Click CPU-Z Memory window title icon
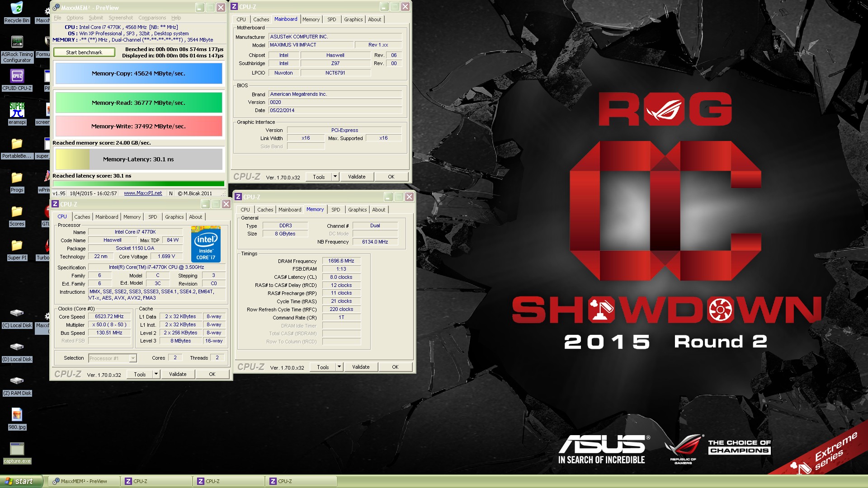 coord(238,197)
